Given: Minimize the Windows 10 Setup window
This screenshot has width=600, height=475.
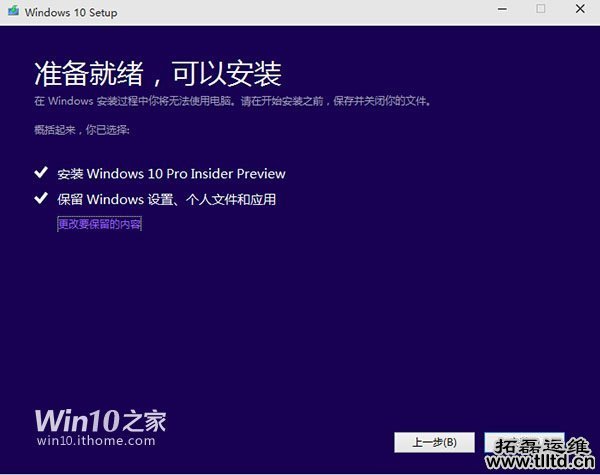Looking at the screenshot, I should coord(502,9).
